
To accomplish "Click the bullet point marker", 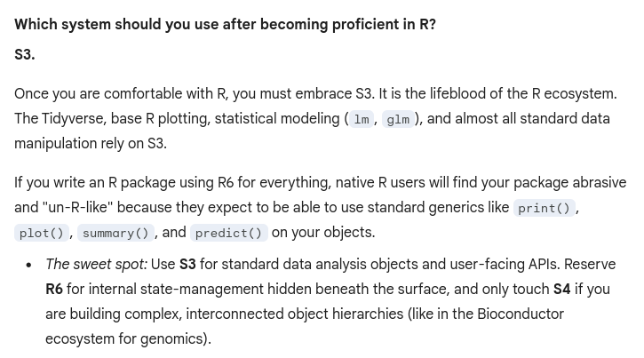I will tap(29, 265).
